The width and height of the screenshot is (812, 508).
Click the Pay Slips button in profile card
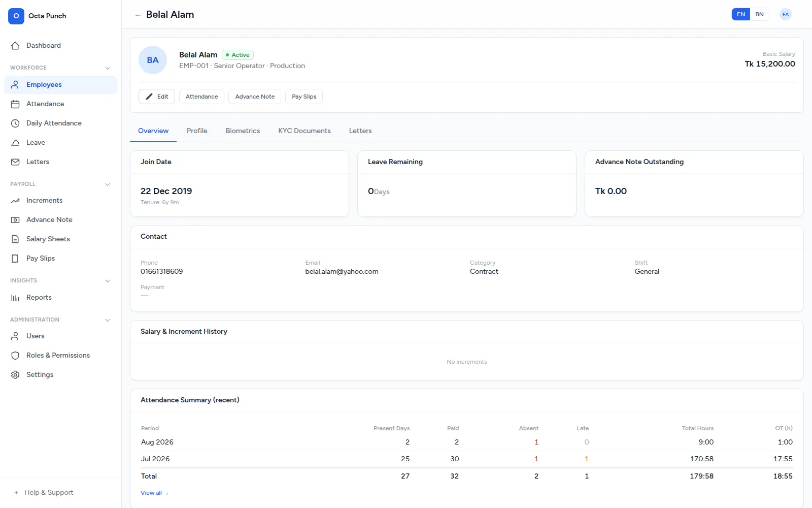304,97
